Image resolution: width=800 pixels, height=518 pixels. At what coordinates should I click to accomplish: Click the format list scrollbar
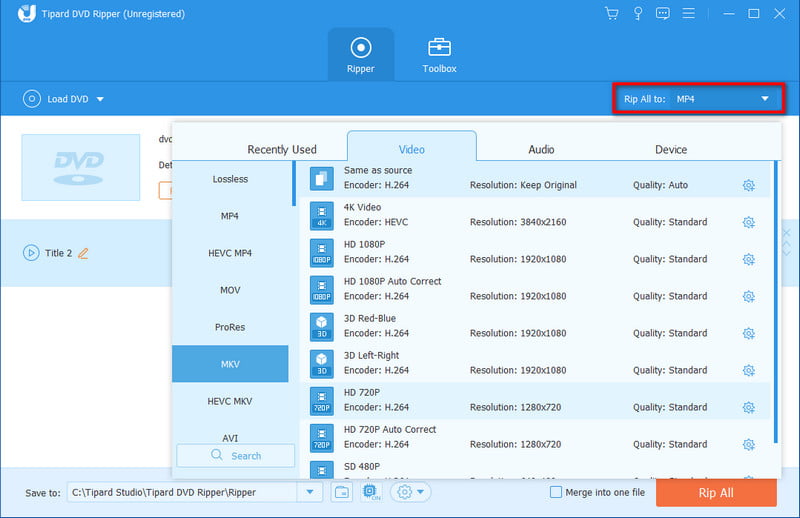click(294, 184)
